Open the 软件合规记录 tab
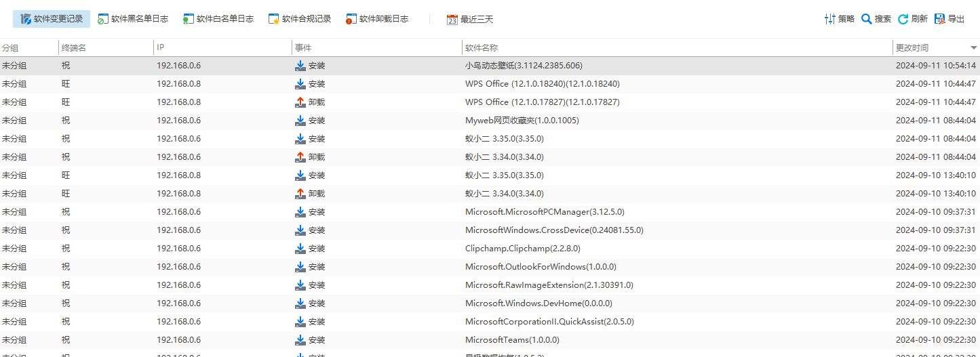Viewport: 980px width, 357px height. click(x=300, y=19)
